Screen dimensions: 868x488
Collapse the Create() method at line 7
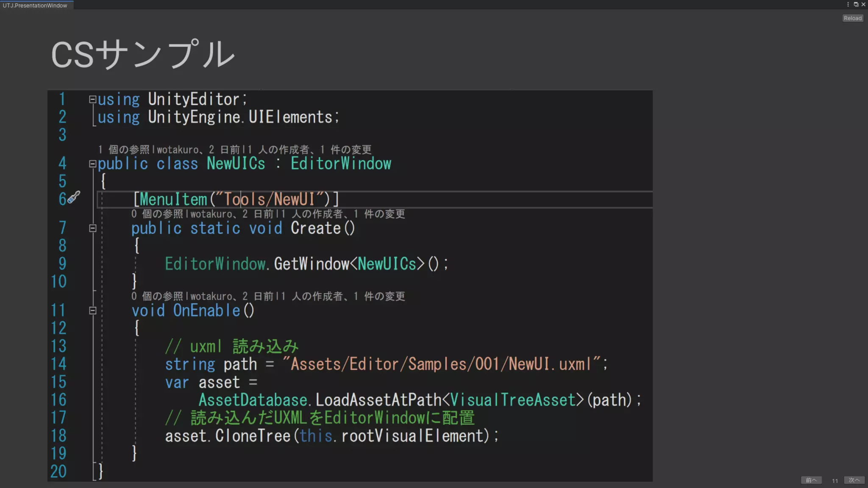[93, 228]
